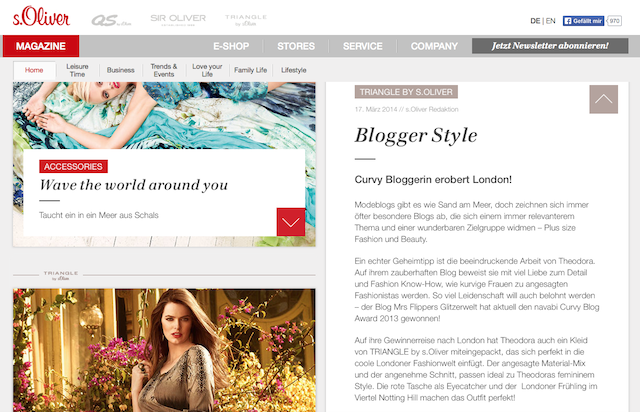Open the TRIANGLE brand logo in header
Image resolution: width=640 pixels, height=412 pixels.
click(x=246, y=20)
